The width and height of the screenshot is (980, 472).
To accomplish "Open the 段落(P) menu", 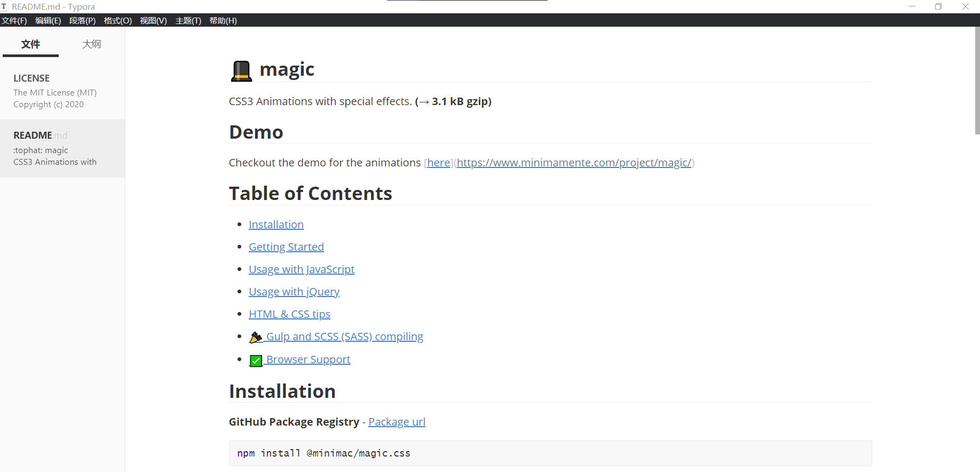I will (82, 21).
